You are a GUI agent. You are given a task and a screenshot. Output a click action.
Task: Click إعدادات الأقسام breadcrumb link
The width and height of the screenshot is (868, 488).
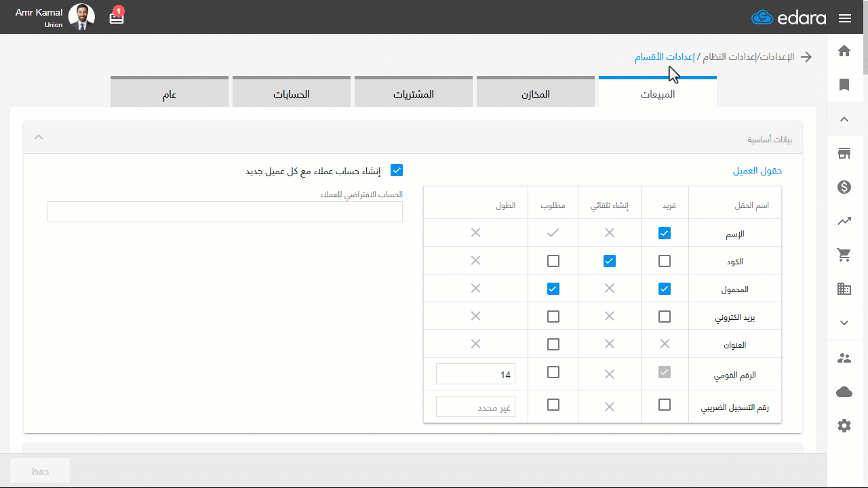(665, 57)
